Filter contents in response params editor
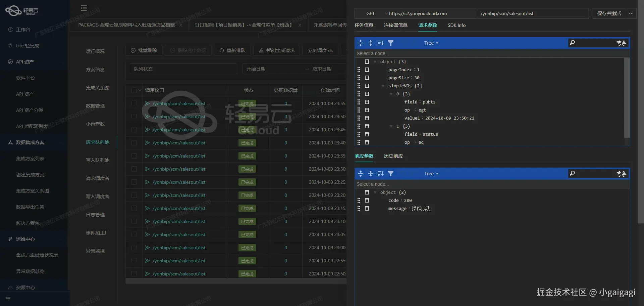 391,174
